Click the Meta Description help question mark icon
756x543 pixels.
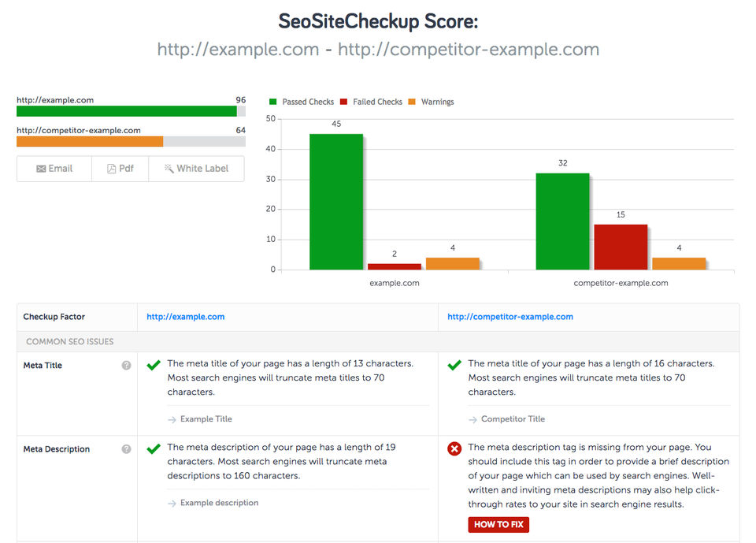(126, 449)
